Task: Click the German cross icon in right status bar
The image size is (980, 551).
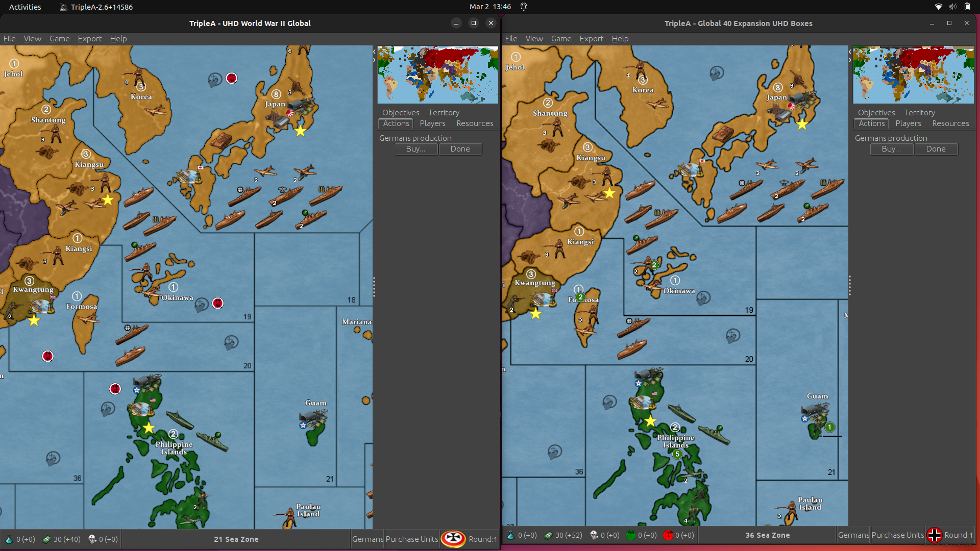Action: coord(934,535)
